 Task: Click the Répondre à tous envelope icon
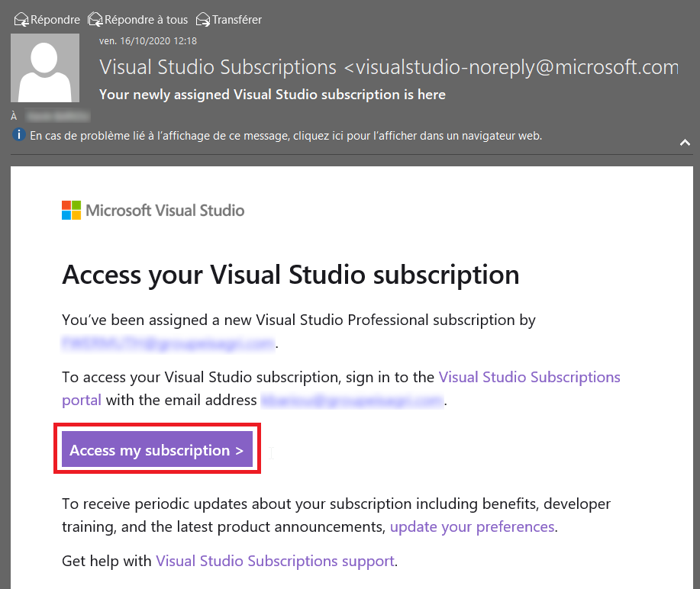click(95, 20)
